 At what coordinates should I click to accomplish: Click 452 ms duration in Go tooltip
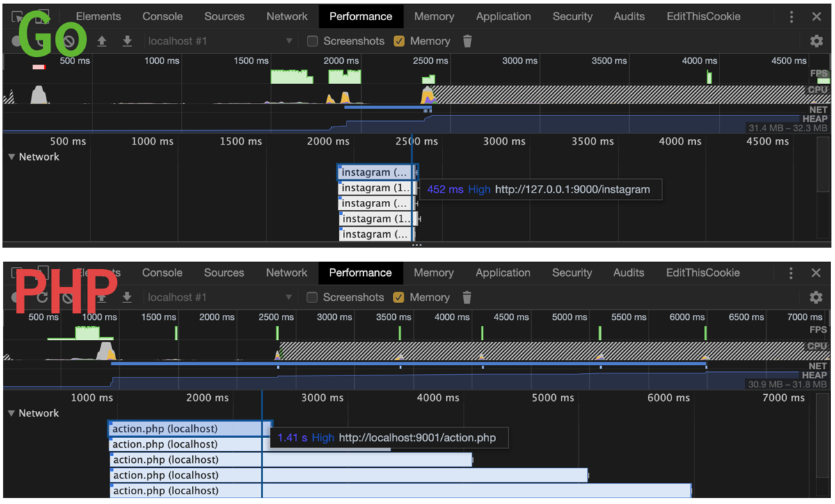click(x=445, y=189)
